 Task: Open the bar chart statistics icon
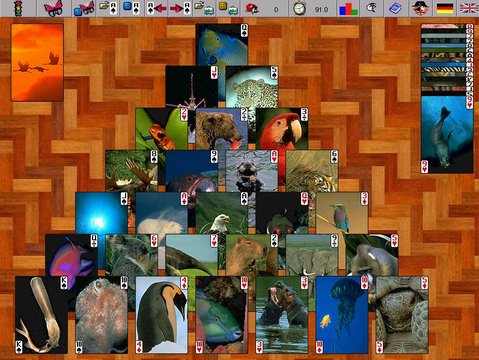(348, 9)
